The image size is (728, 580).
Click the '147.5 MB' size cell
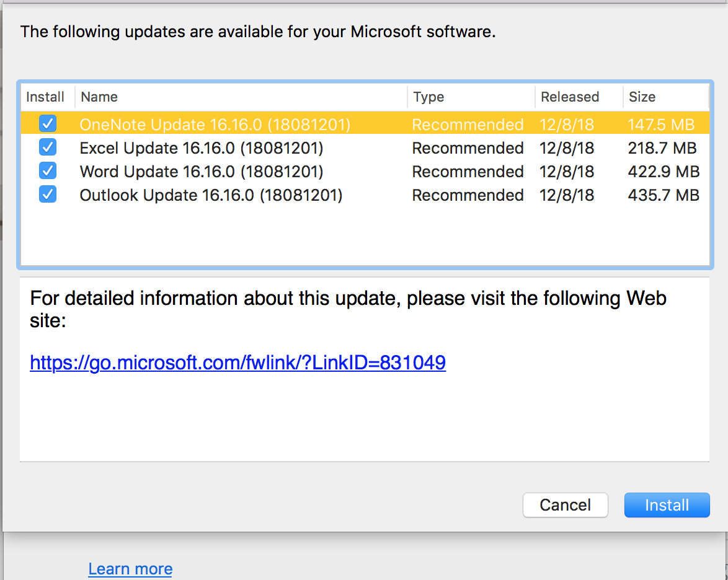[x=661, y=125]
